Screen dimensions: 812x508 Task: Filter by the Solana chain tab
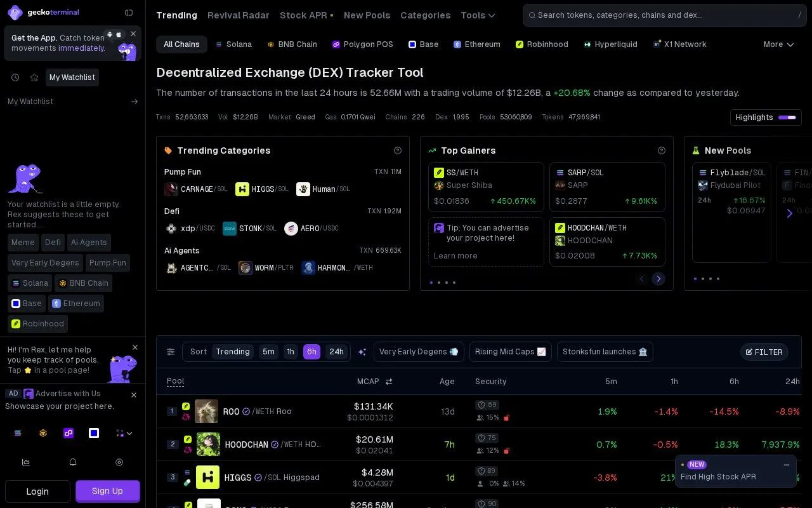pyautogui.click(x=234, y=44)
